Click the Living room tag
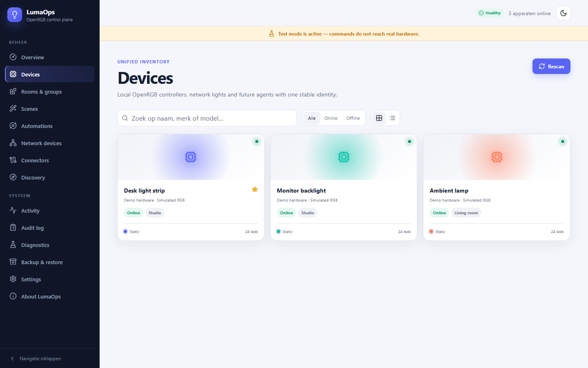The width and height of the screenshot is (588, 368). (466, 213)
